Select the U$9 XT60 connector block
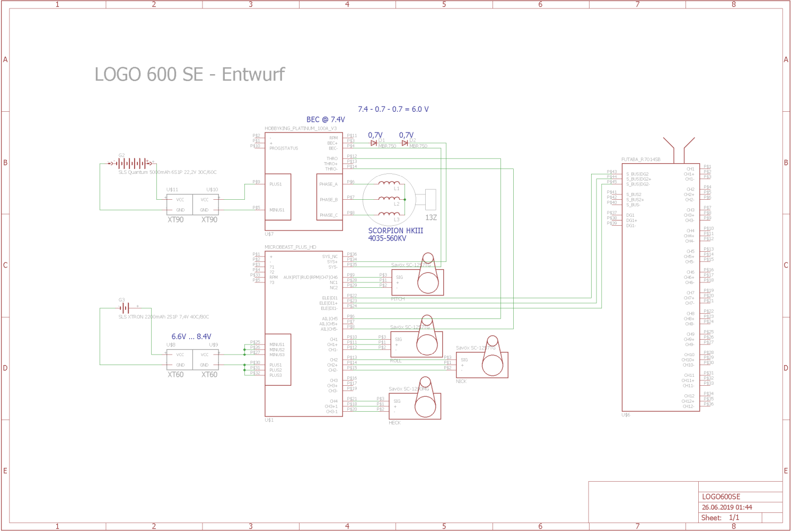791x532 pixels. point(206,360)
